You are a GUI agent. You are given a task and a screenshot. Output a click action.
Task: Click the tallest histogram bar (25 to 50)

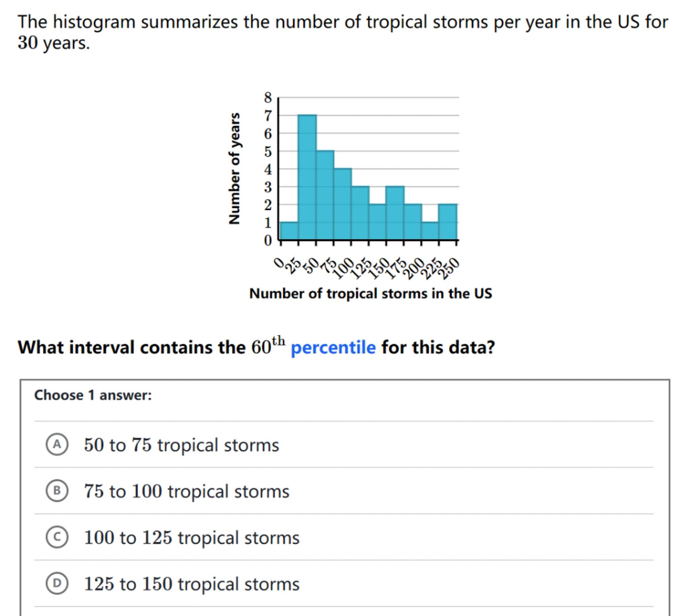[307, 178]
